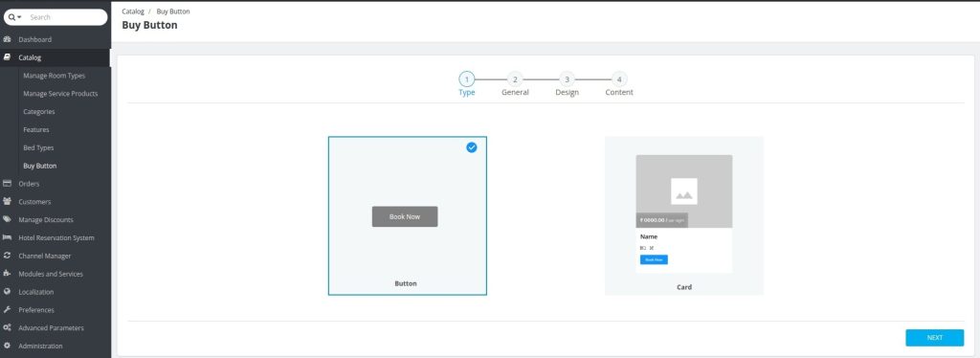The height and width of the screenshot is (358, 980).
Task: Click the Manage Discounts tag icon
Action: (8, 220)
